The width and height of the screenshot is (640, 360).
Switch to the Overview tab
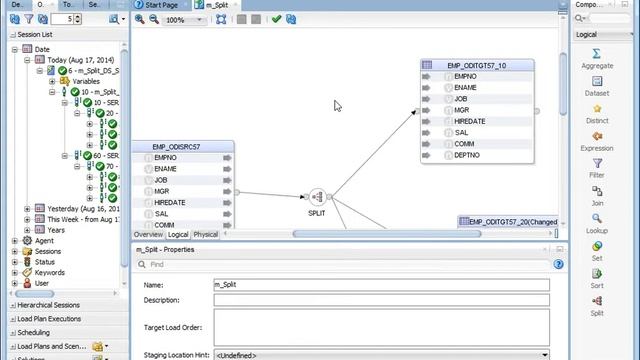coord(148,234)
